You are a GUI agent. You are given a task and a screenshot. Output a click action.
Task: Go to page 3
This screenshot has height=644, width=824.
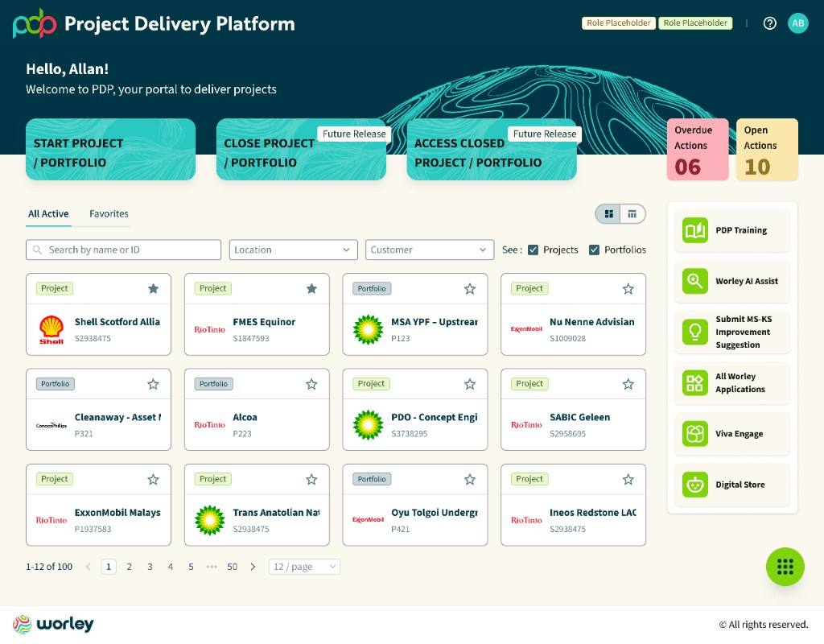click(x=150, y=567)
